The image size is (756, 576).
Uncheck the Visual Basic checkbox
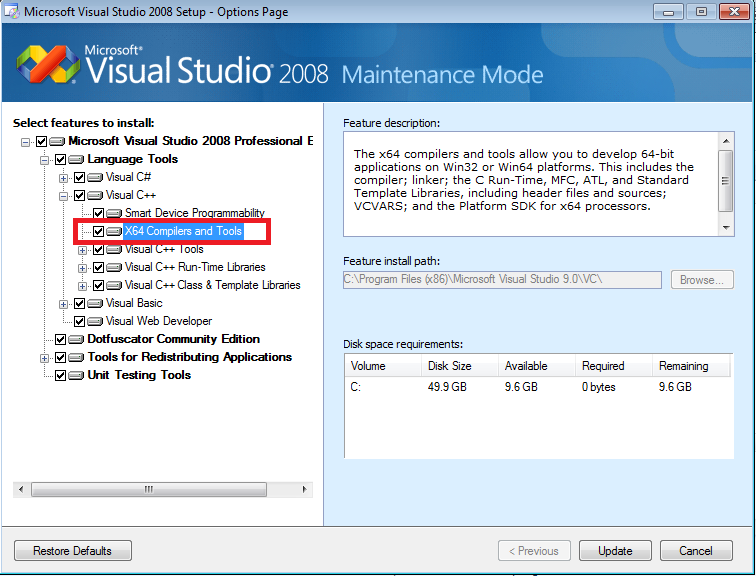click(x=80, y=303)
